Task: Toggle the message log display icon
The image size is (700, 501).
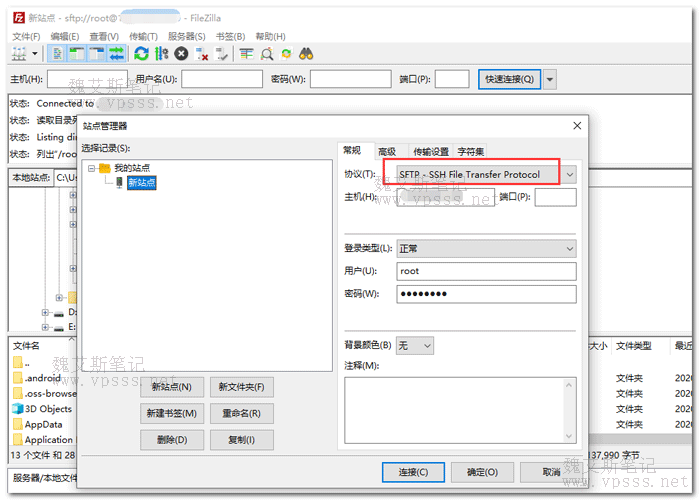Action: (x=58, y=54)
